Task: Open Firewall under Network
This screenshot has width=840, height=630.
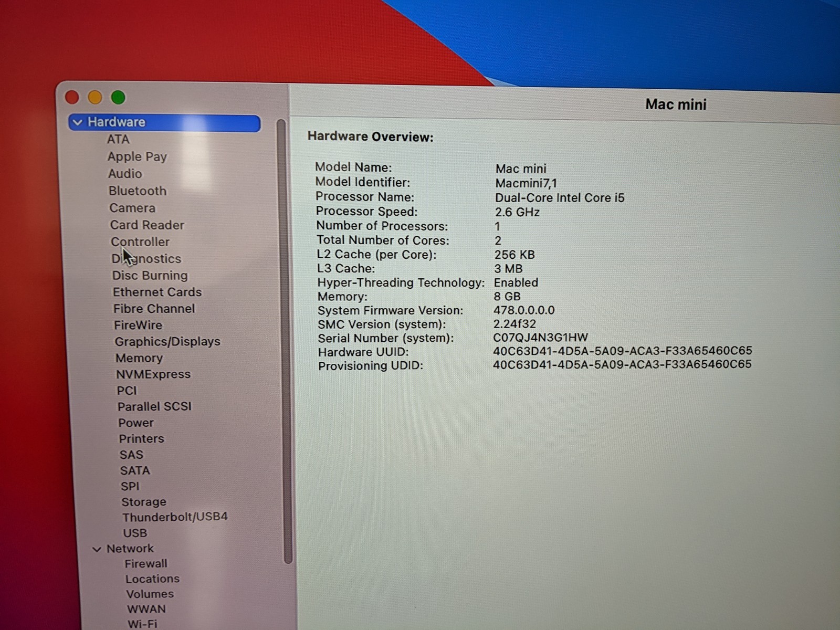Action: pyautogui.click(x=146, y=564)
